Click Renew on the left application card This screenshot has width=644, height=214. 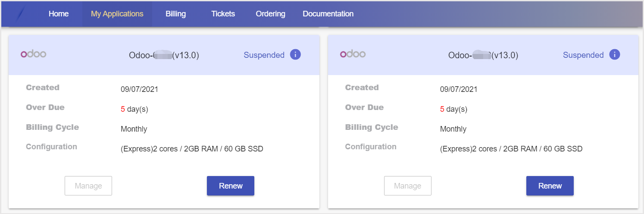[231, 186]
